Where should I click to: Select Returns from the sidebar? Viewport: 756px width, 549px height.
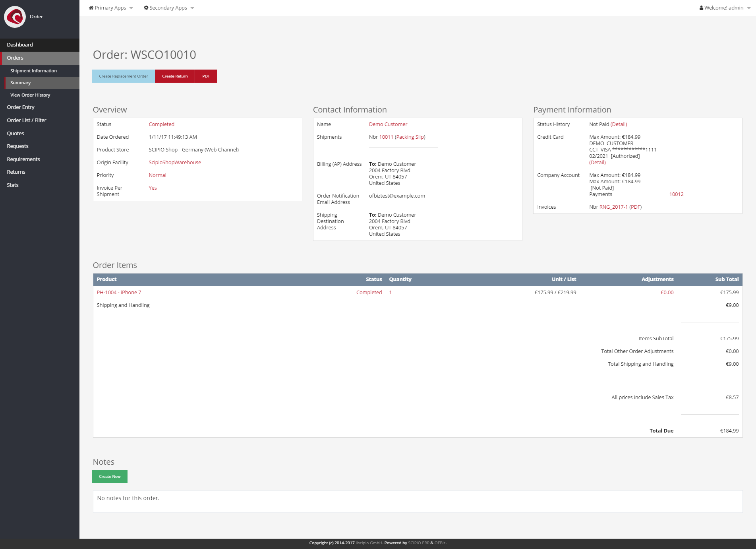click(x=16, y=172)
